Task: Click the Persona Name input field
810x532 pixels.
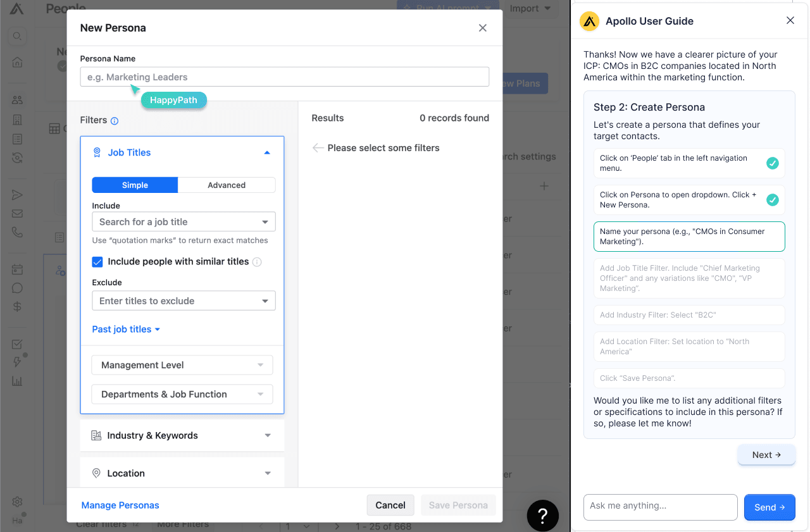Action: pos(285,77)
